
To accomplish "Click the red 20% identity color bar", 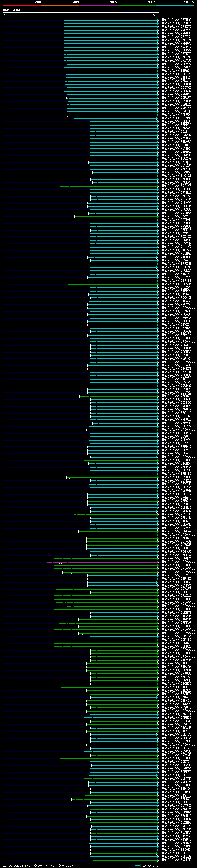I will (x=22, y=6).
